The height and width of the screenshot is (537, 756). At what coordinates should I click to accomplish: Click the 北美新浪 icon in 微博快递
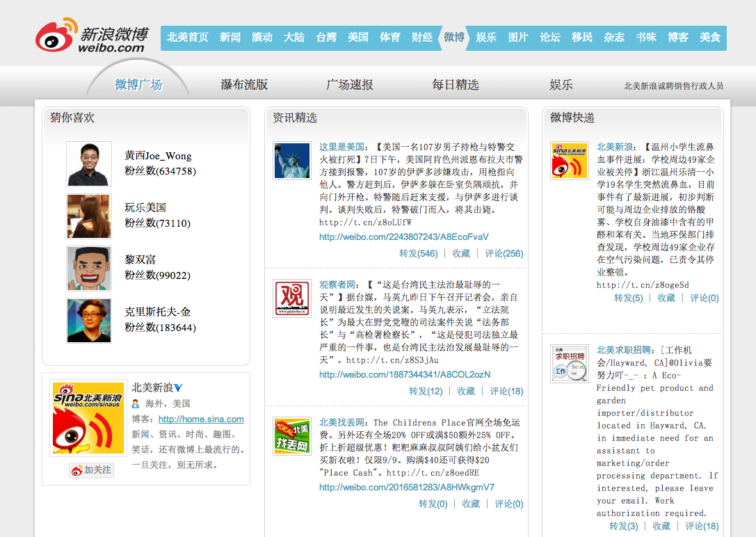pyautogui.click(x=570, y=161)
